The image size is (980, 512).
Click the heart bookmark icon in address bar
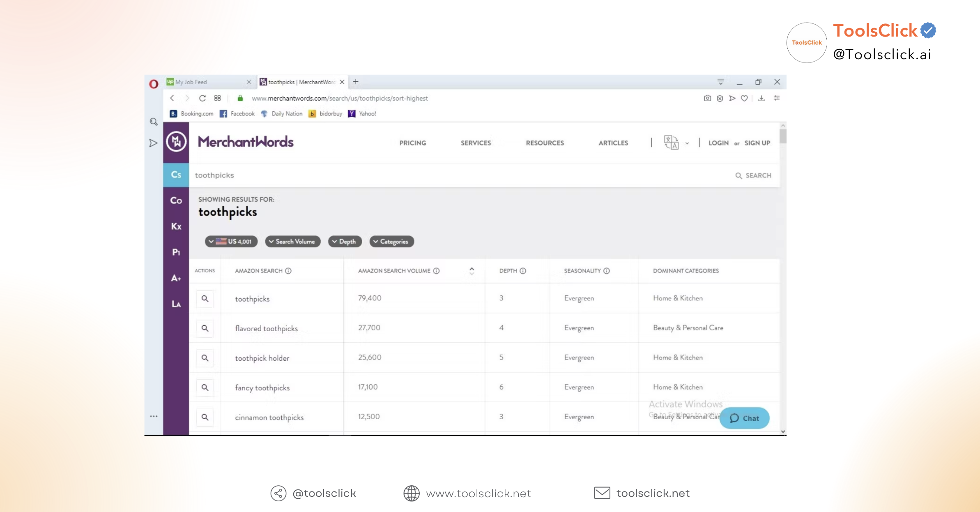(x=744, y=98)
